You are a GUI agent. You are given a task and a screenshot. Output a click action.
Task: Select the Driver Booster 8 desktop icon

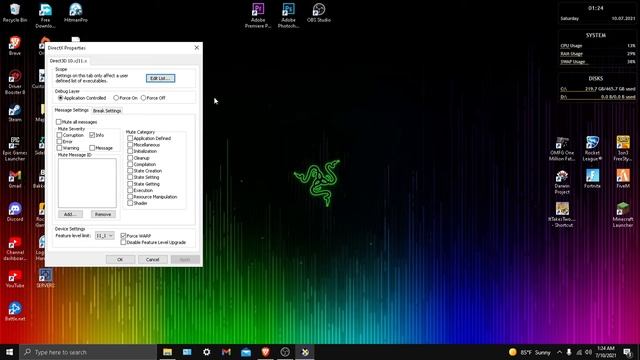coord(15,82)
